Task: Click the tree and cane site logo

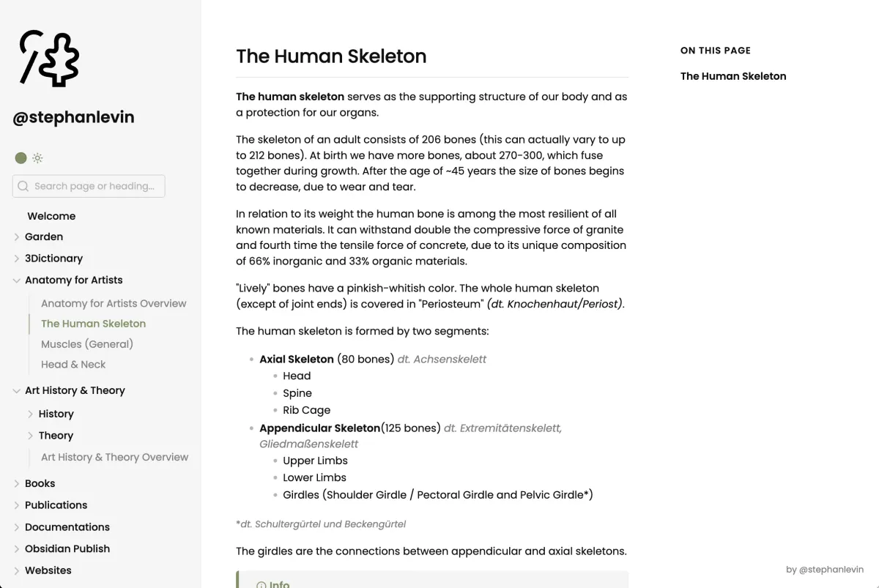Action: [x=49, y=58]
